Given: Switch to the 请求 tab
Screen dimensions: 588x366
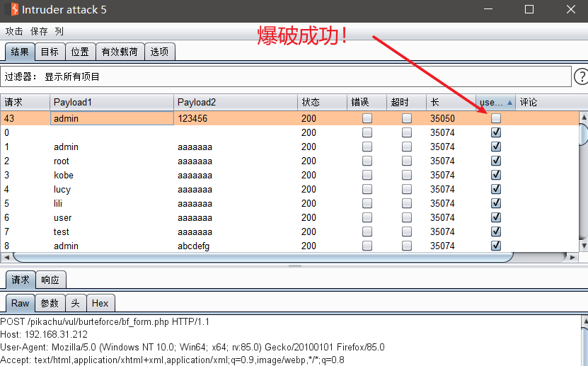Looking at the screenshot, I should [21, 280].
